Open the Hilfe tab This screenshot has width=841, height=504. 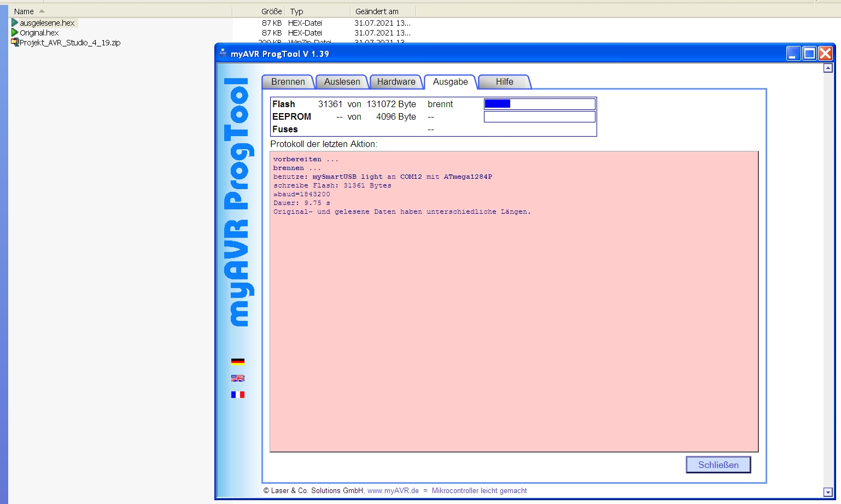(505, 82)
